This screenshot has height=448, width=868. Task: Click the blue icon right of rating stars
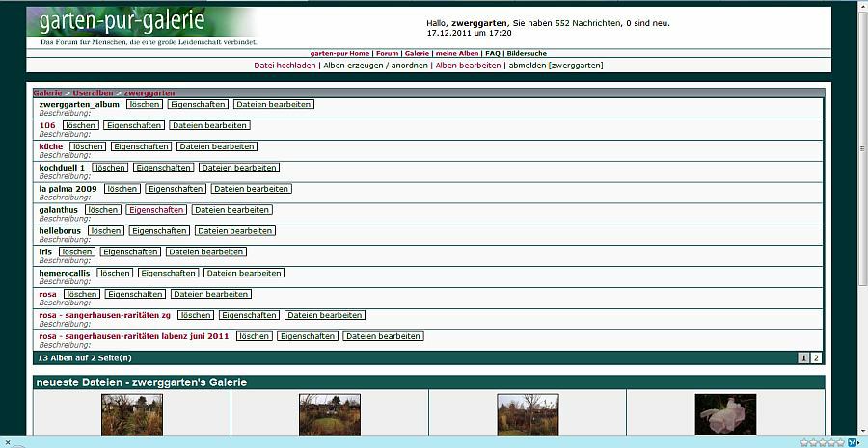click(853, 442)
